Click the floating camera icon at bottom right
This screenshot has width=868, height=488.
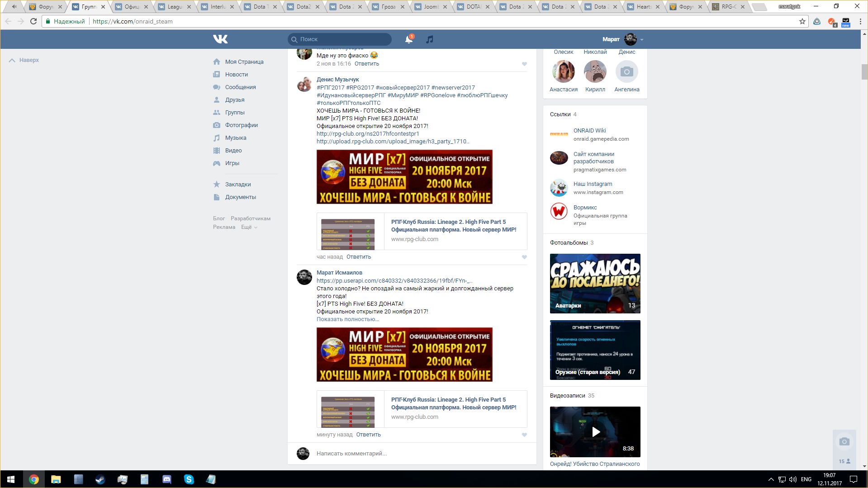(844, 441)
